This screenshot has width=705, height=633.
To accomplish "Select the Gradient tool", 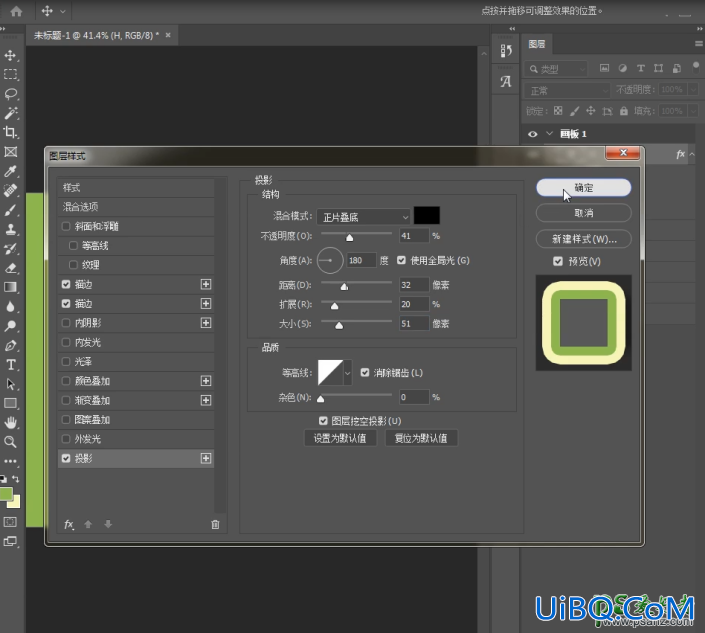I will coord(10,287).
